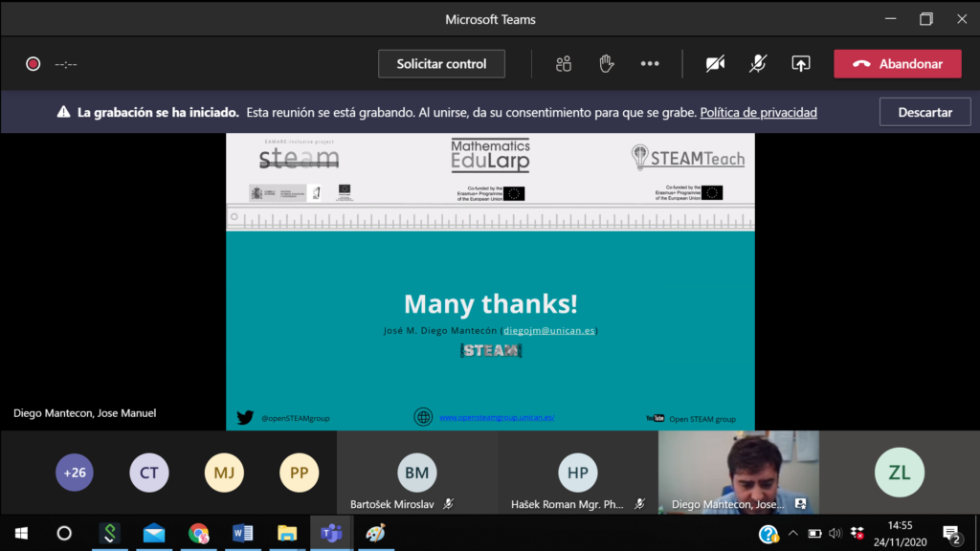The height and width of the screenshot is (551, 980).
Task: Click the "Open STEAM group" YouTube text
Action: coord(702,419)
